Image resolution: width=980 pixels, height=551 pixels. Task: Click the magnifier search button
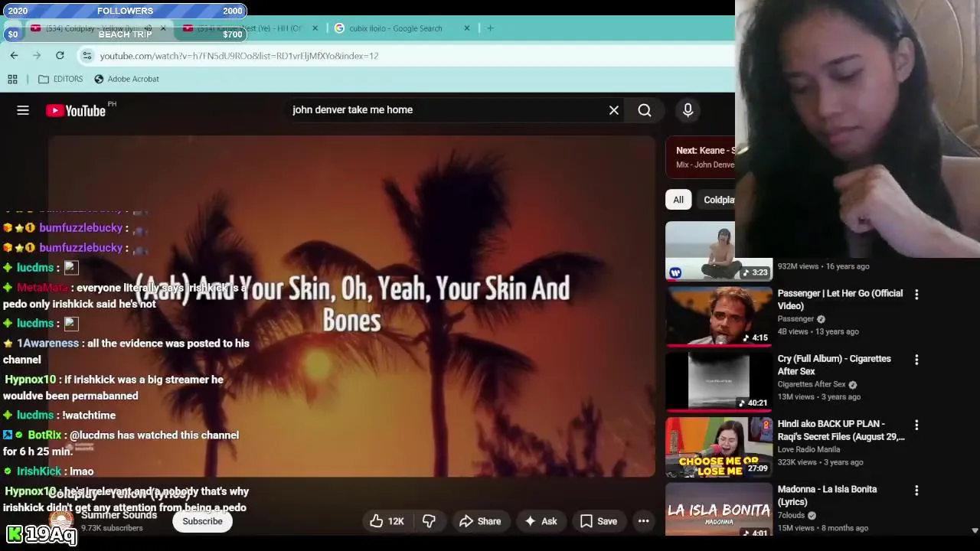[x=645, y=110]
